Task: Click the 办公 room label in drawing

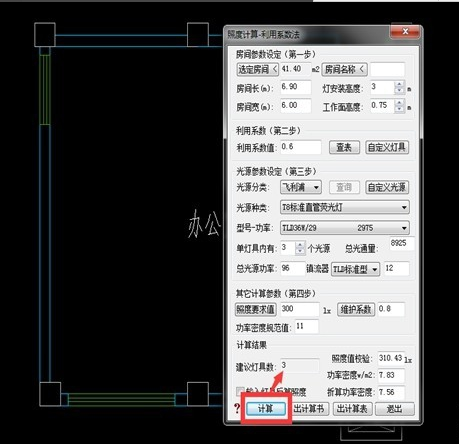Action: click(204, 224)
